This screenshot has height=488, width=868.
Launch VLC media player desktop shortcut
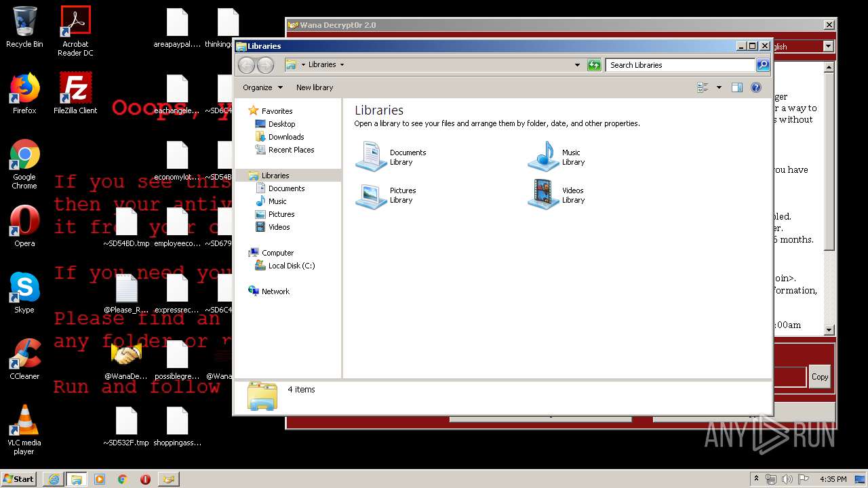pyautogui.click(x=24, y=430)
